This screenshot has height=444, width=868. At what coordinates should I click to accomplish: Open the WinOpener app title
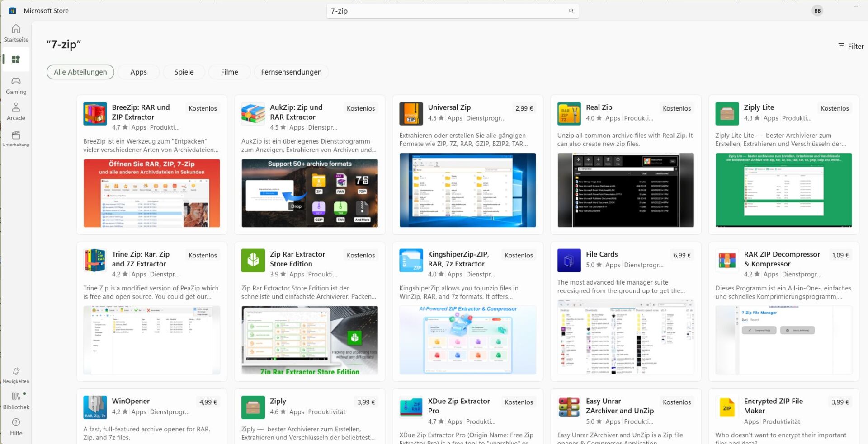coord(131,401)
